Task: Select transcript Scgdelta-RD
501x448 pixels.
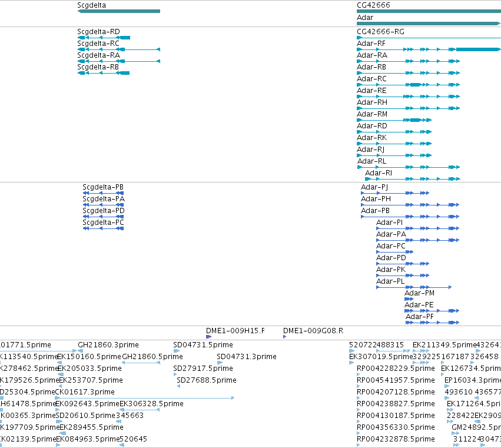Action: pyautogui.click(x=98, y=32)
